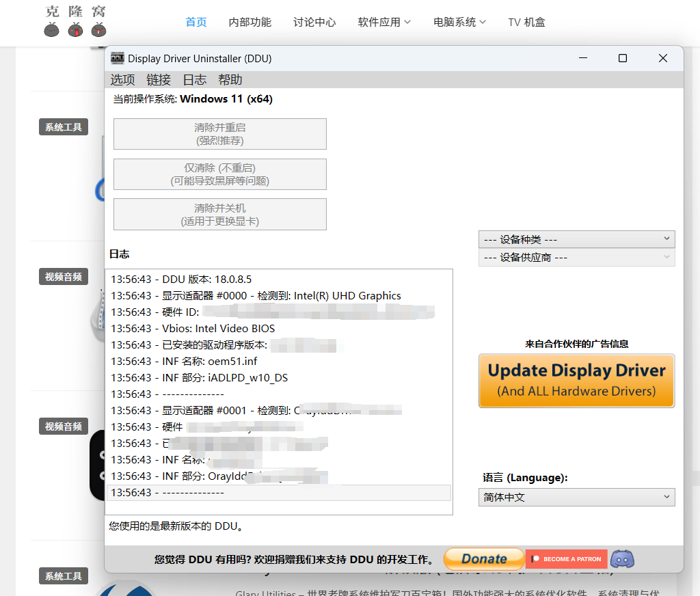
Task: Click the 克隆窝 site logo
Action: point(75,21)
